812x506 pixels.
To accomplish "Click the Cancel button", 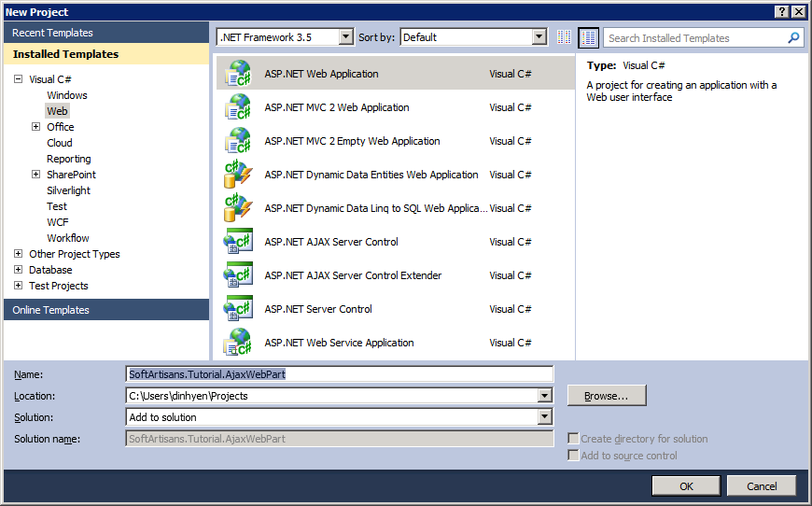I will 762,486.
